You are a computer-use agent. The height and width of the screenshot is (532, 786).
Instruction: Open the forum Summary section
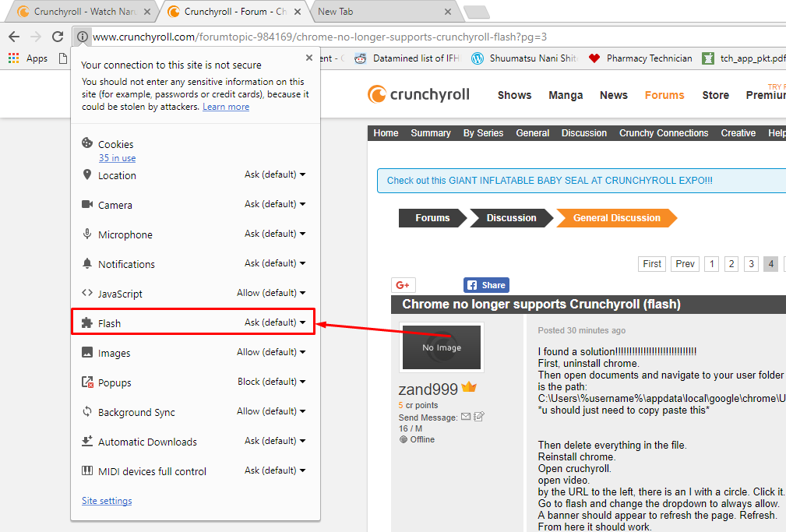tap(431, 133)
